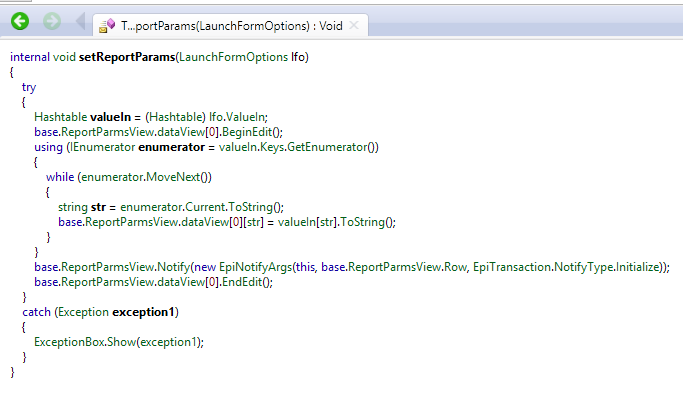
Task: Click the 'while' keyword
Action: (x=60, y=177)
